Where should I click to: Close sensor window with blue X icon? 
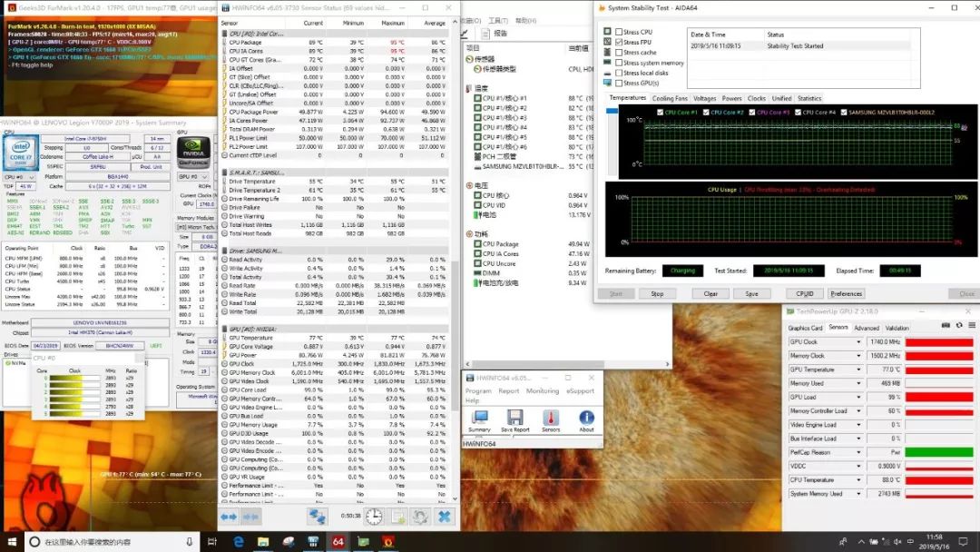(x=445, y=516)
